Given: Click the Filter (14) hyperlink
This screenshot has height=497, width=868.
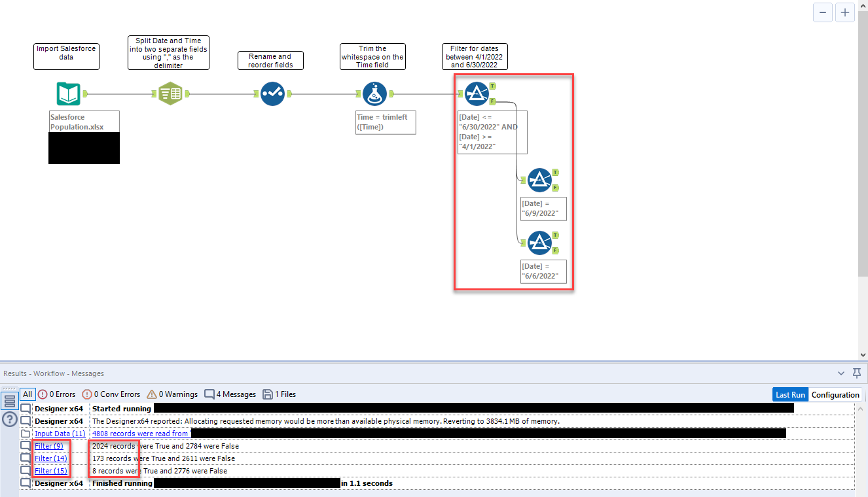Looking at the screenshot, I should coord(51,458).
